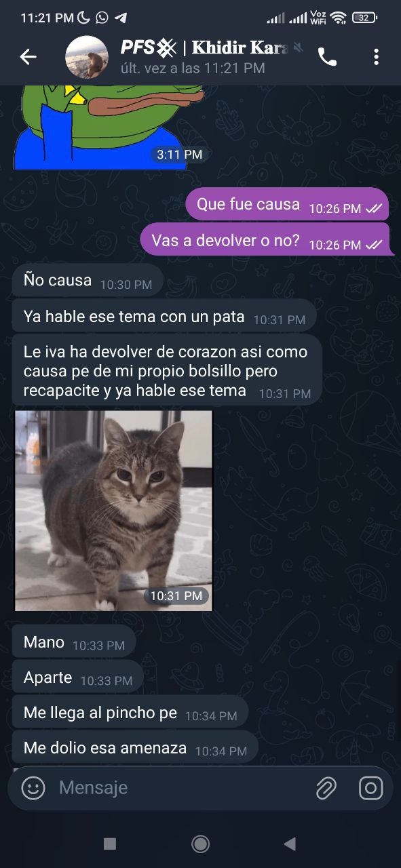
Task: Start a voice call with phone icon
Action: 327,58
